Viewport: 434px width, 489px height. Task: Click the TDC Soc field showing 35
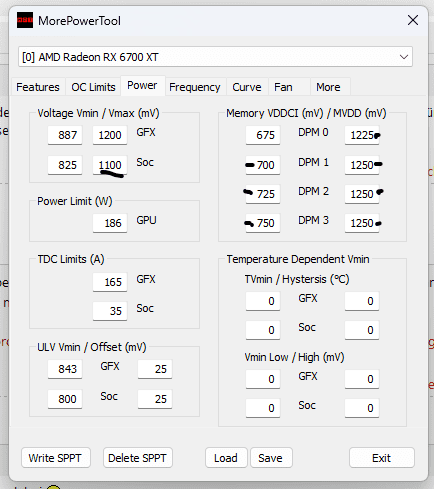(110, 311)
